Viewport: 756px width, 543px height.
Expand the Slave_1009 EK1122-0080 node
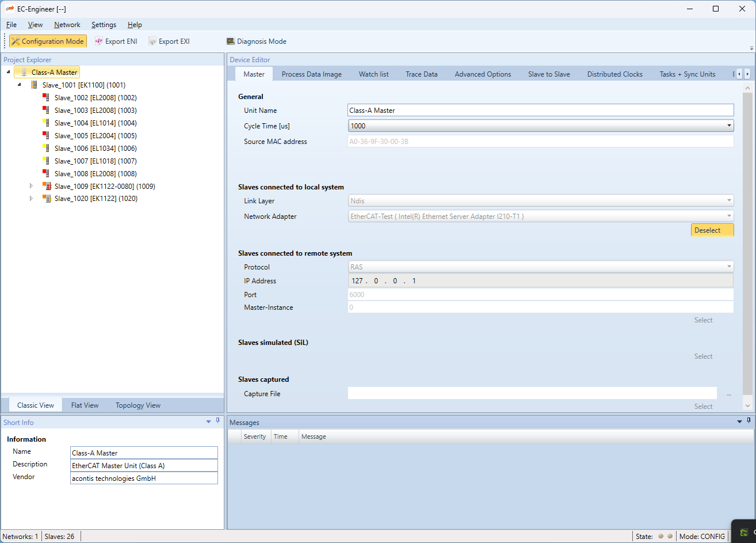[x=32, y=186]
